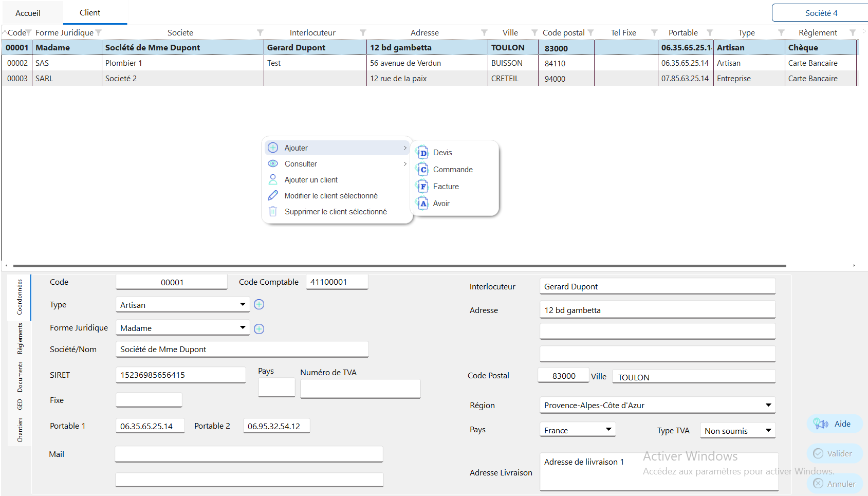Viewport: 868px width, 496px height.
Task: Click the pencil icon for Modifier le client
Action: point(273,195)
